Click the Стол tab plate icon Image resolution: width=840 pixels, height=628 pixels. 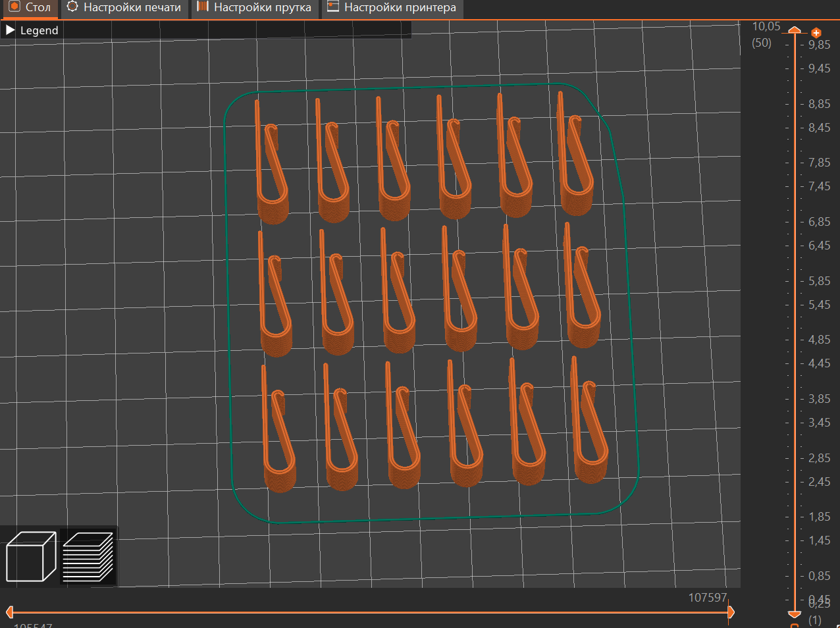[x=14, y=7]
